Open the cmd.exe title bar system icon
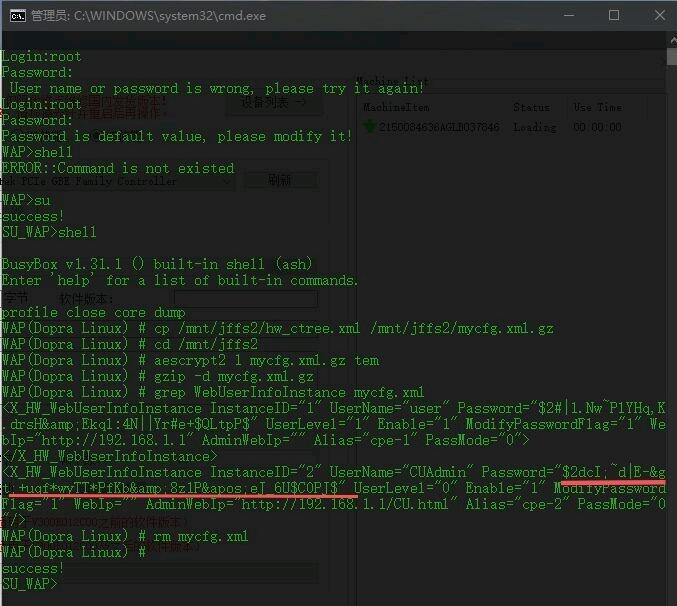The height and width of the screenshot is (606, 677). pyautogui.click(x=18, y=16)
